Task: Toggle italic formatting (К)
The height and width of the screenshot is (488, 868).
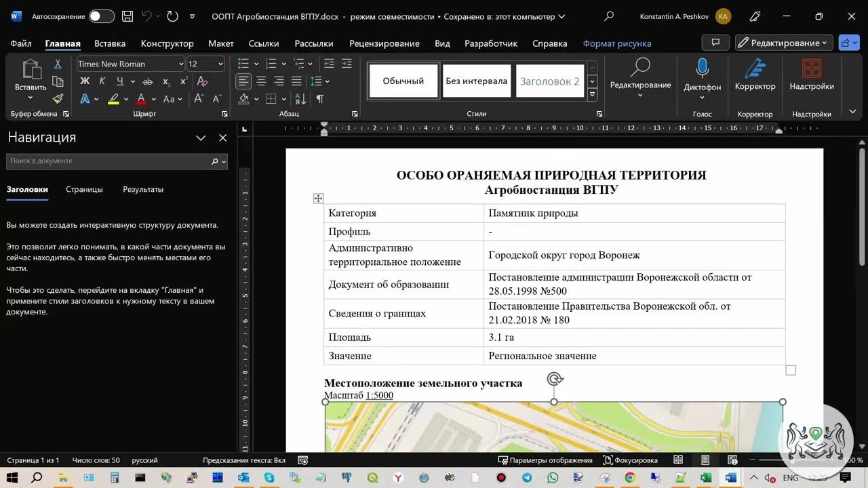Action: (x=102, y=81)
